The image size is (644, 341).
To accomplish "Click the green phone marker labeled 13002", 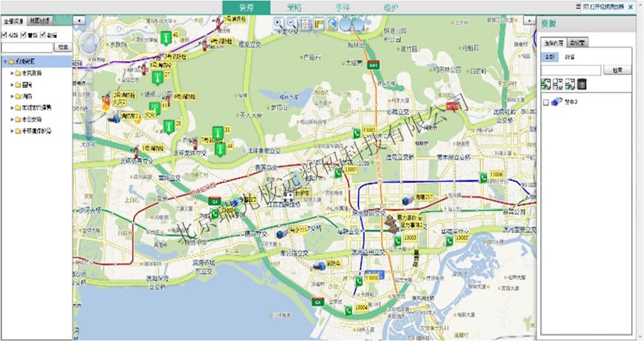I will point(356,133).
